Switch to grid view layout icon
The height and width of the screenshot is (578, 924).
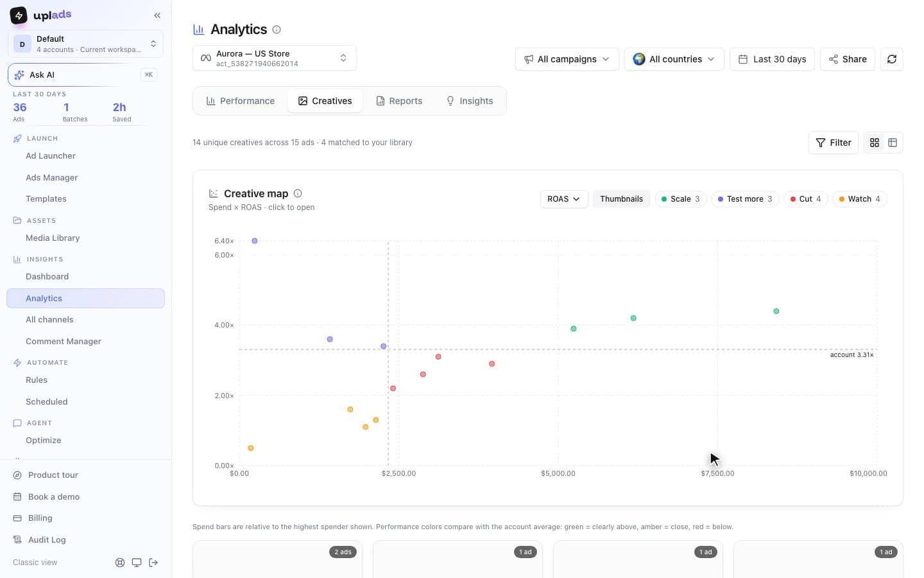[875, 143]
